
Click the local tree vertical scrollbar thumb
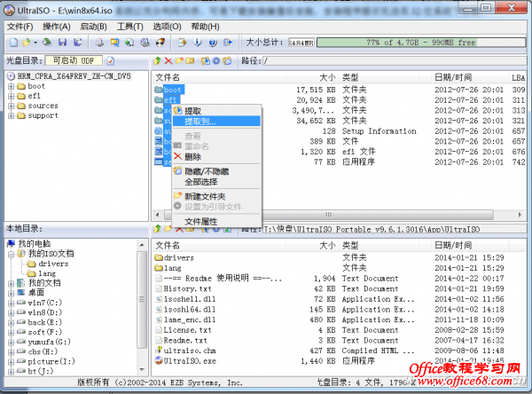tap(142, 299)
